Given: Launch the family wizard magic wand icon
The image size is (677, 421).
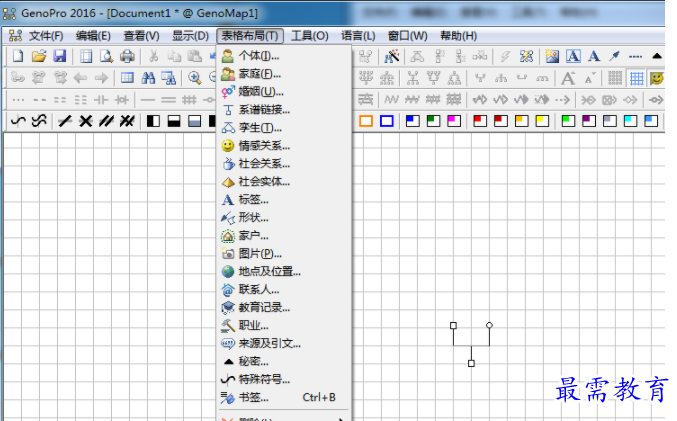Looking at the screenshot, I should [x=392, y=56].
